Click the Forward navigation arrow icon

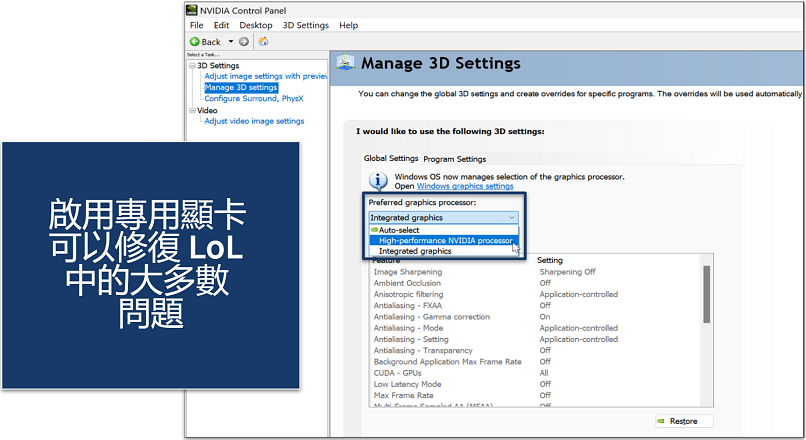243,41
